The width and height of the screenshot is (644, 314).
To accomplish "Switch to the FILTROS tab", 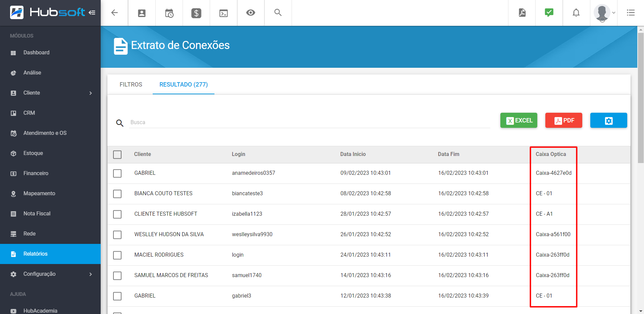I will (x=131, y=85).
